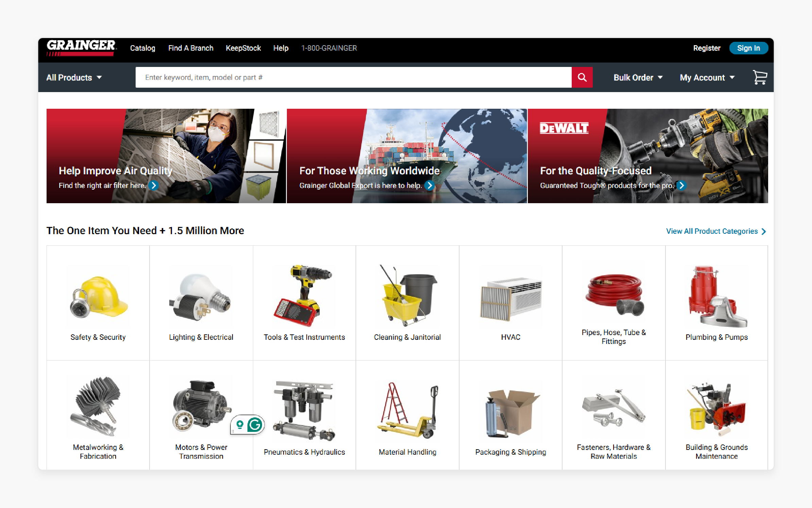
Task: Click the arrow icon beside Guaranteed Tough text
Action: point(681,185)
